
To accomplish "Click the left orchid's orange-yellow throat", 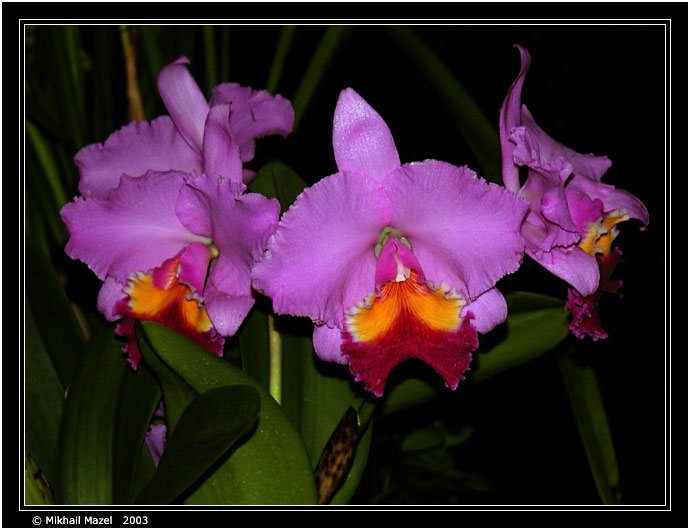I will (x=160, y=295).
